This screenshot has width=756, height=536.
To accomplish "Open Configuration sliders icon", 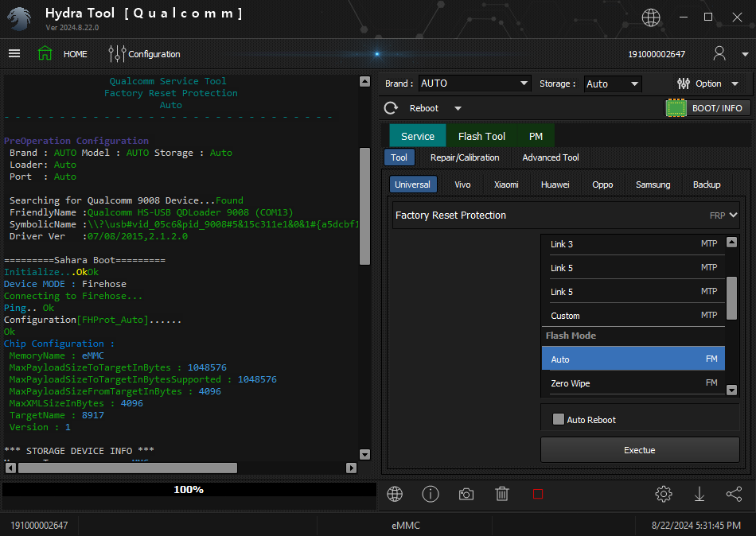I will point(117,54).
